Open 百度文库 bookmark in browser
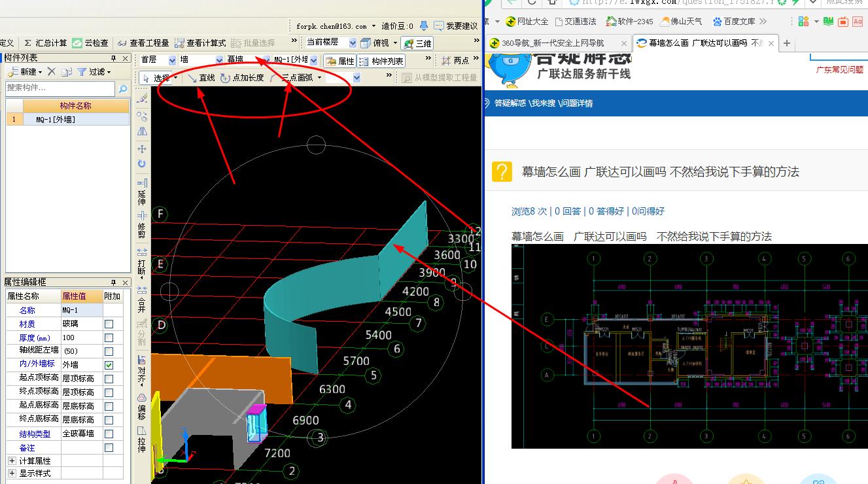The image size is (868, 484). 734,21
